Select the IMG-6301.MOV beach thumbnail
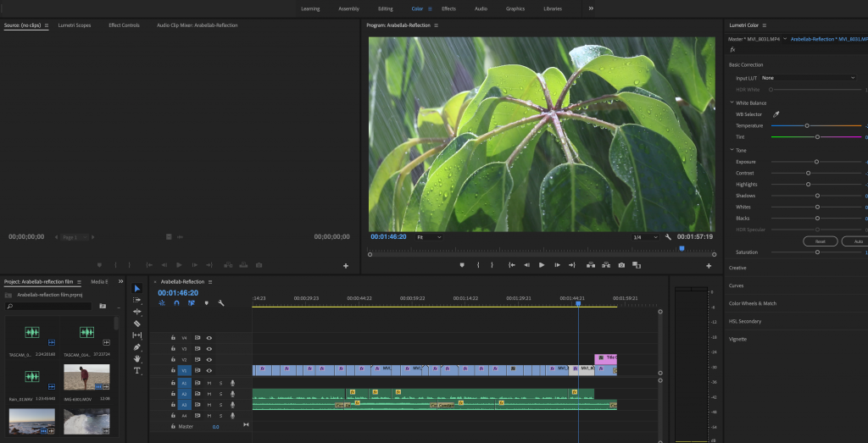868x443 pixels. [86, 377]
